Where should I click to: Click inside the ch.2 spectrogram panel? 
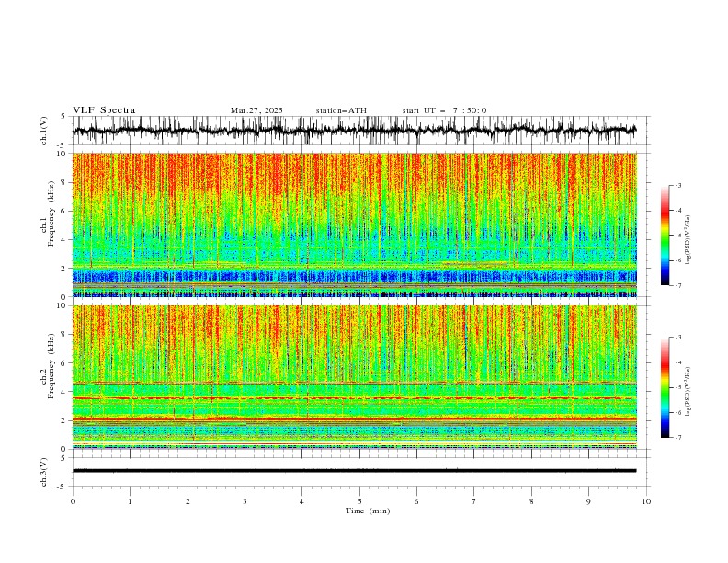[355, 377]
